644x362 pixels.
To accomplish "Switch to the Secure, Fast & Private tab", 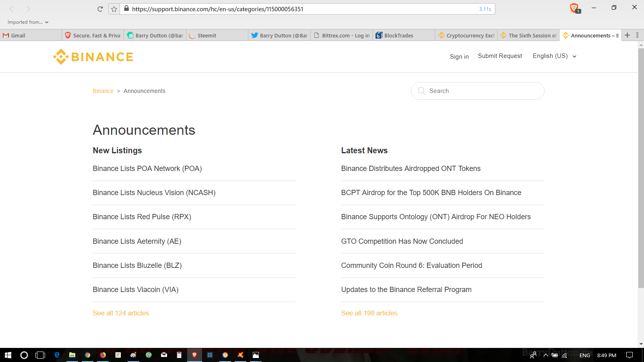I will point(93,35).
